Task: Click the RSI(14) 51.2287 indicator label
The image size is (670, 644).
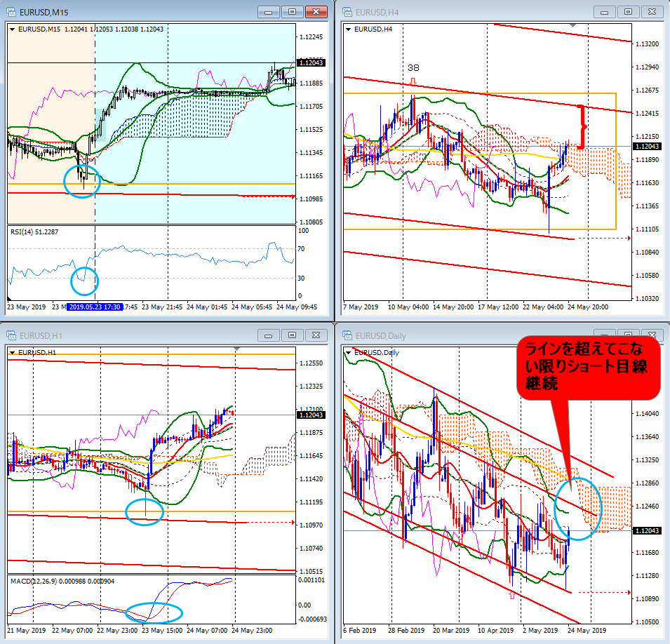Action: coord(34,232)
